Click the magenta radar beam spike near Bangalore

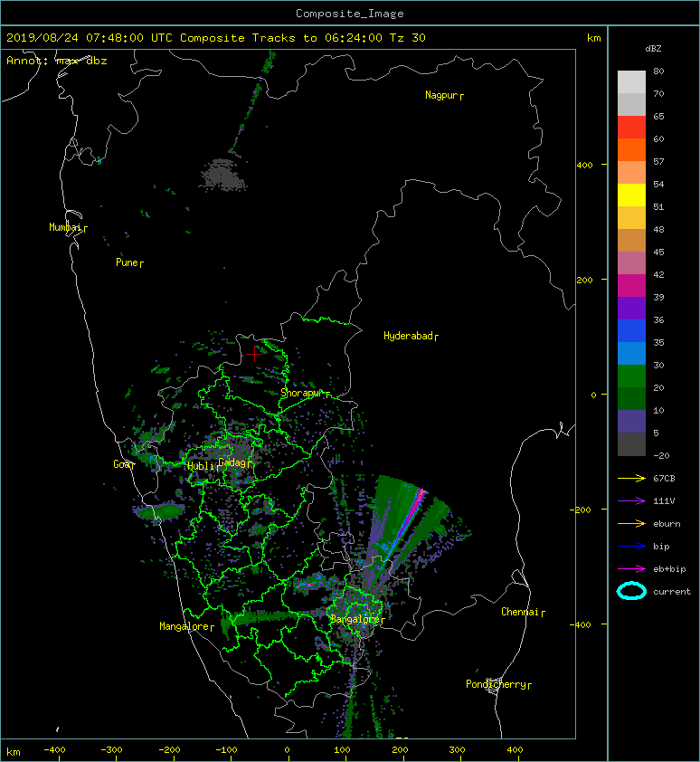point(411,513)
